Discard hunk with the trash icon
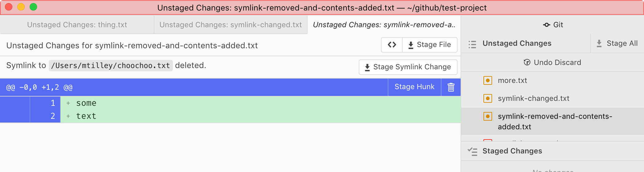This screenshot has height=172, width=644. [451, 87]
